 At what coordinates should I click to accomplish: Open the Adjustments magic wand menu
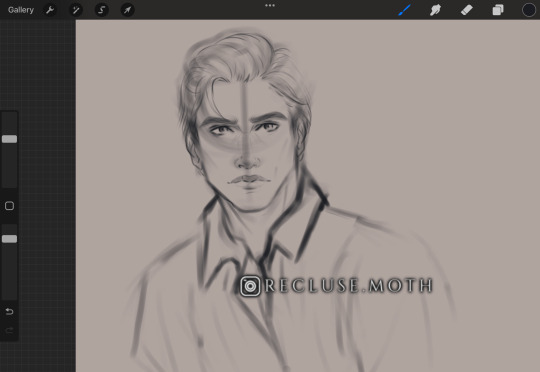click(x=76, y=10)
